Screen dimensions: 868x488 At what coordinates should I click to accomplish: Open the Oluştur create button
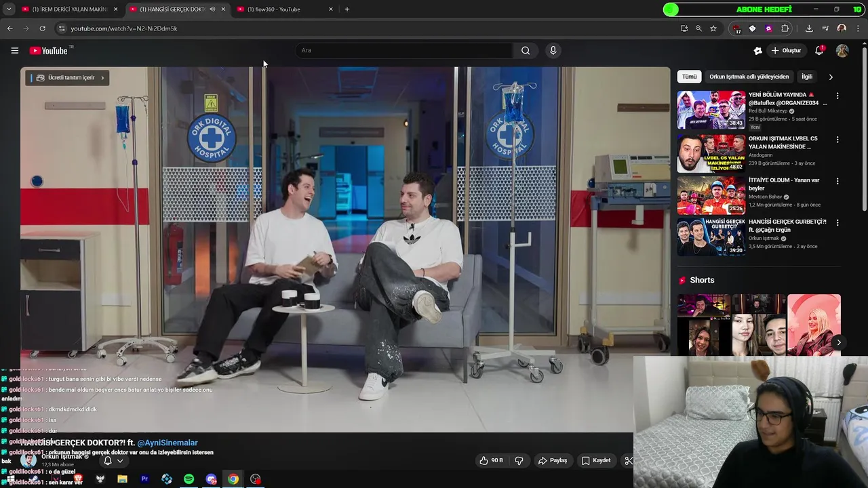click(x=787, y=51)
